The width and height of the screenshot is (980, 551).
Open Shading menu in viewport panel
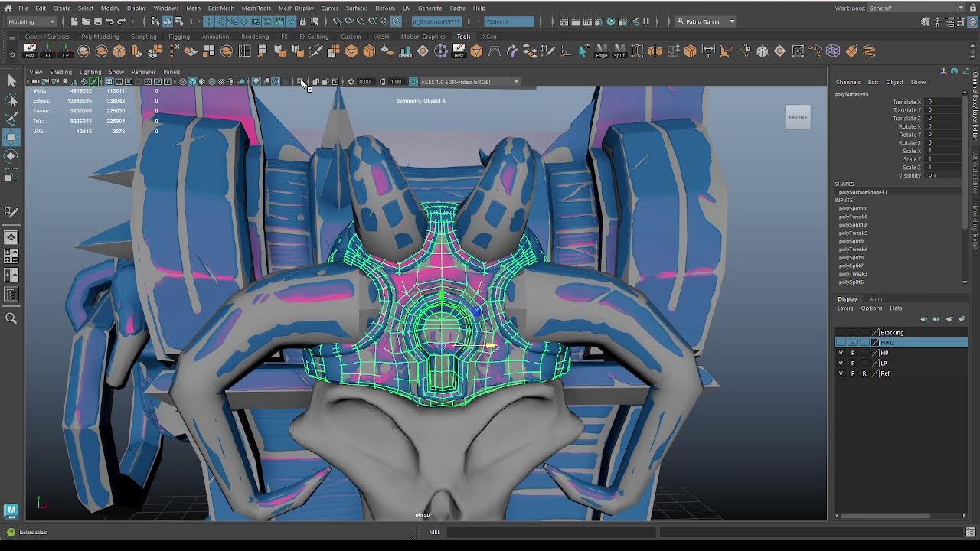click(60, 72)
